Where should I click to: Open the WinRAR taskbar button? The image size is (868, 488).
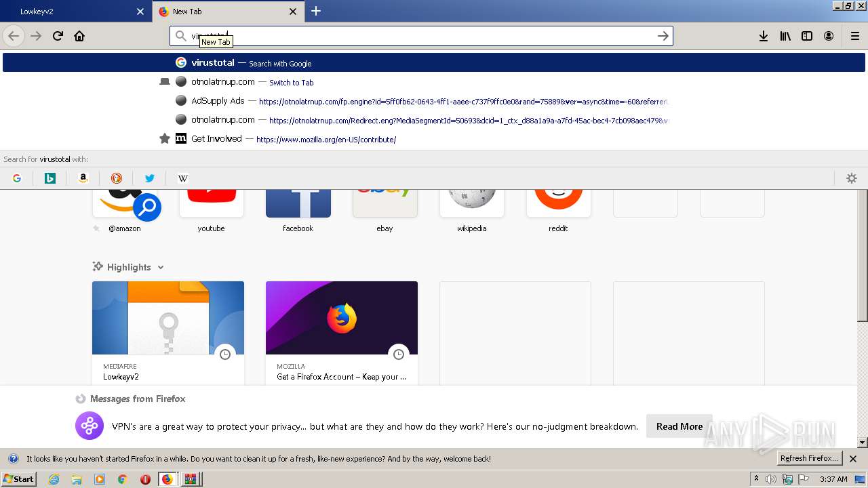191,479
